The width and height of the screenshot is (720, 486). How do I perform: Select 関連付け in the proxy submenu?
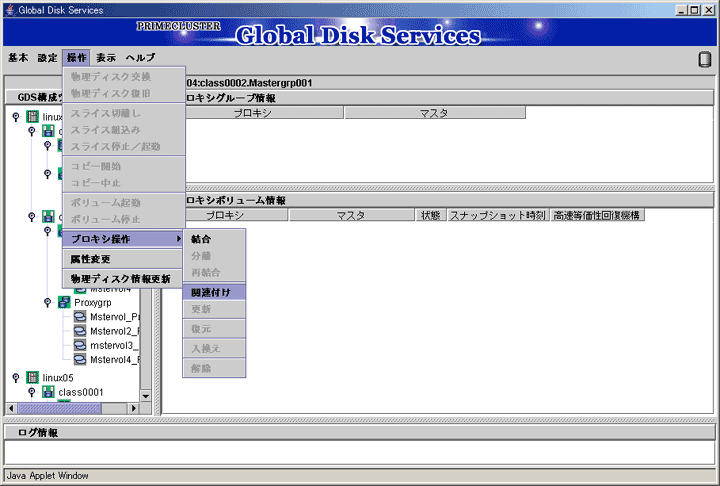click(x=214, y=292)
